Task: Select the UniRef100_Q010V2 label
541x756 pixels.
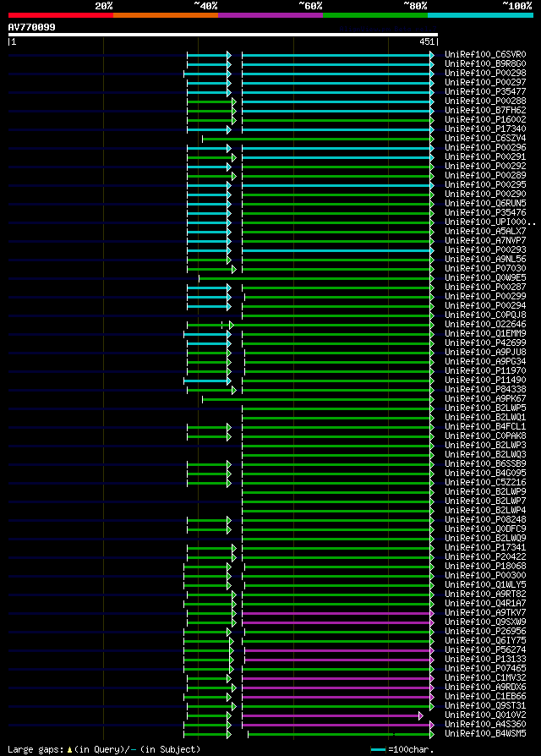Action: pos(485,715)
